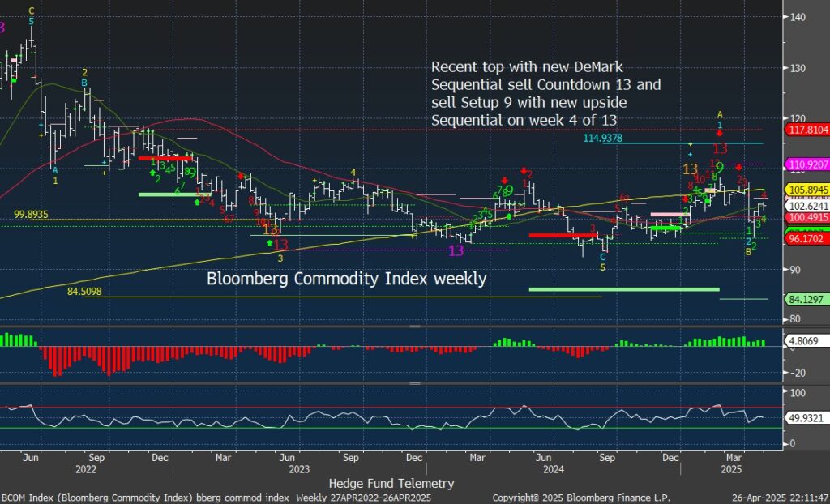Screen dimensions: 830x504
Task: Click the red 117.8104 price axis label
Action: 809,130
